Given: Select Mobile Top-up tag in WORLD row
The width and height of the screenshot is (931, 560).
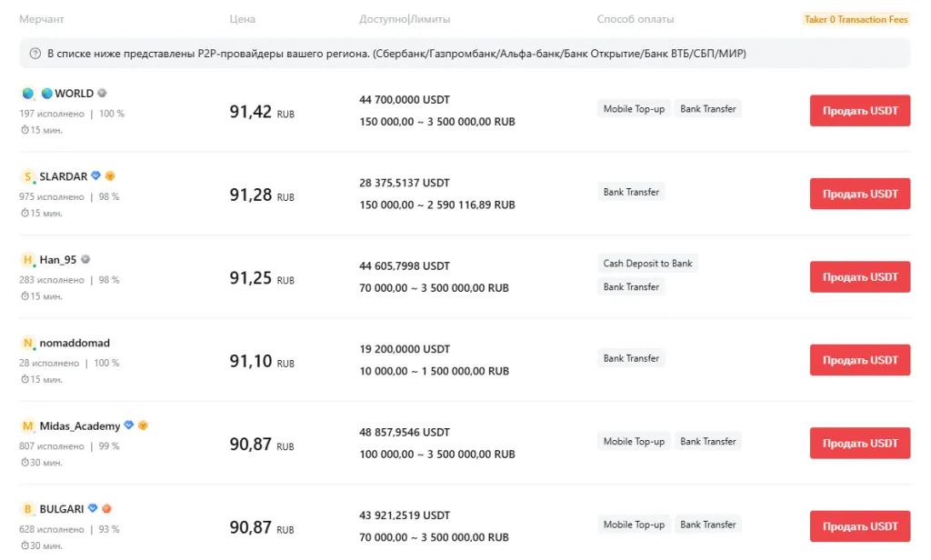Looking at the screenshot, I should click(x=634, y=109).
